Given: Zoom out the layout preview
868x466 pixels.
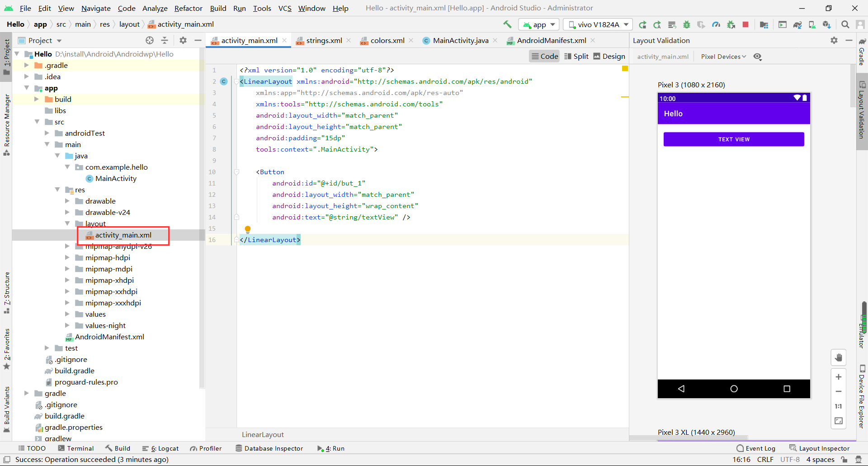Looking at the screenshot, I should 839,391.
